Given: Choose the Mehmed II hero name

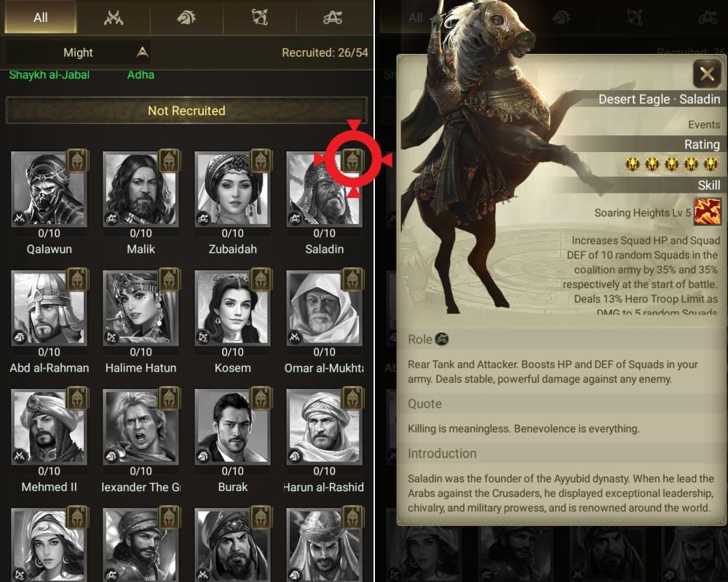Looking at the screenshot, I should point(50,487).
